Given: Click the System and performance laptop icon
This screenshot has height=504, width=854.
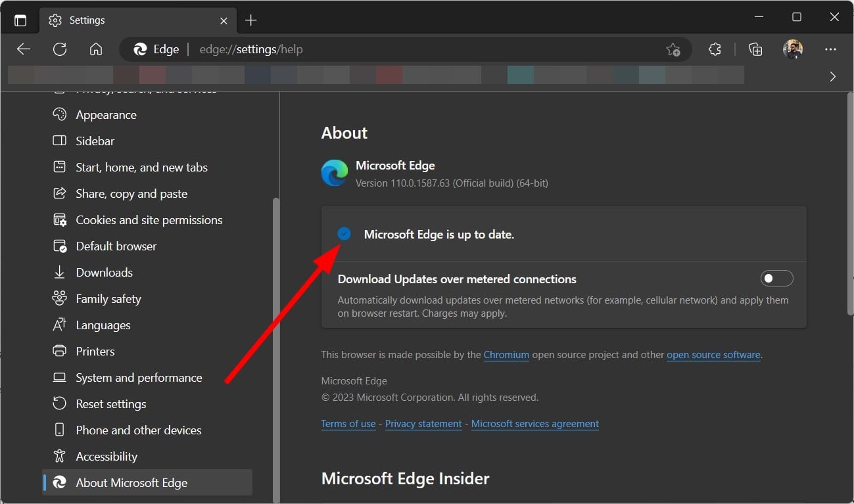Looking at the screenshot, I should [59, 377].
